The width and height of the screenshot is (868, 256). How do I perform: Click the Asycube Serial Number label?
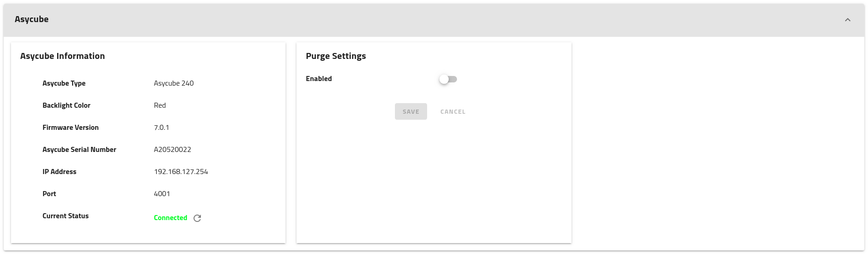click(x=79, y=150)
